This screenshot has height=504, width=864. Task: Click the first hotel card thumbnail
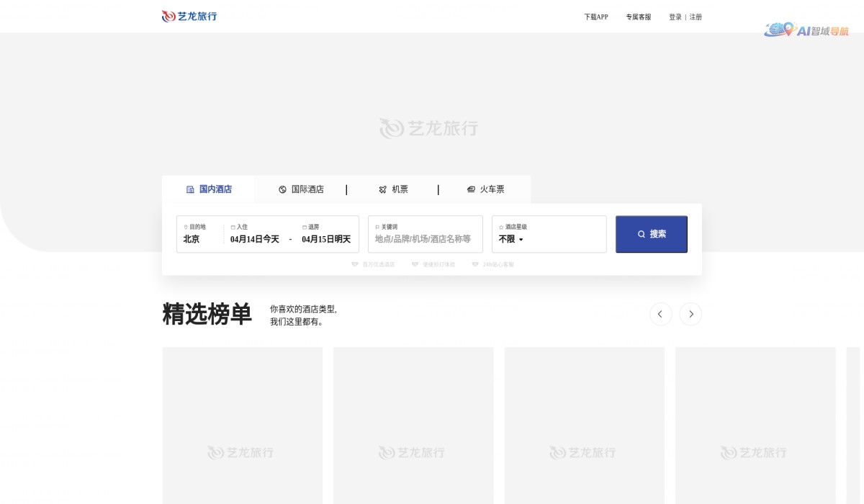coord(242,425)
